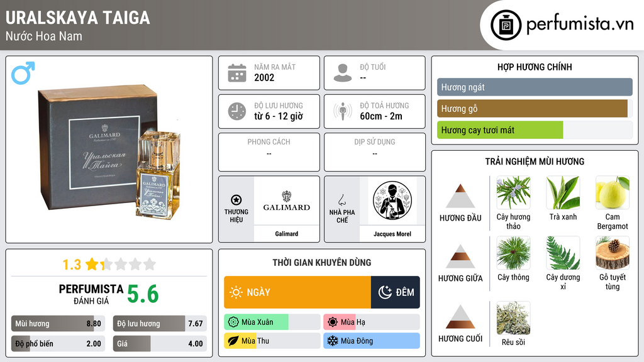Click the Hương cuối pyramid icon
The height and width of the screenshot is (362, 644).
coord(460,317)
